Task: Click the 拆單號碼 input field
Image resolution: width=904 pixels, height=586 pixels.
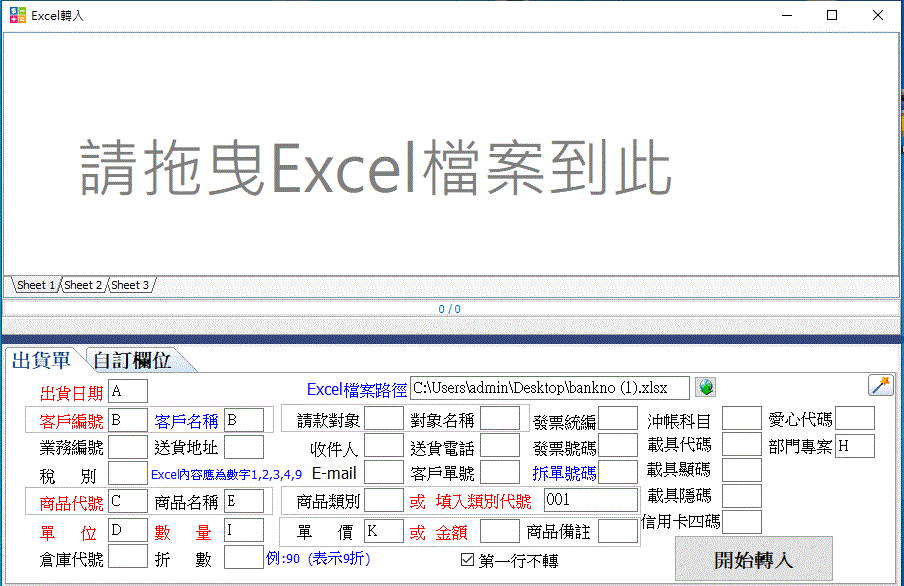Action: (618, 472)
